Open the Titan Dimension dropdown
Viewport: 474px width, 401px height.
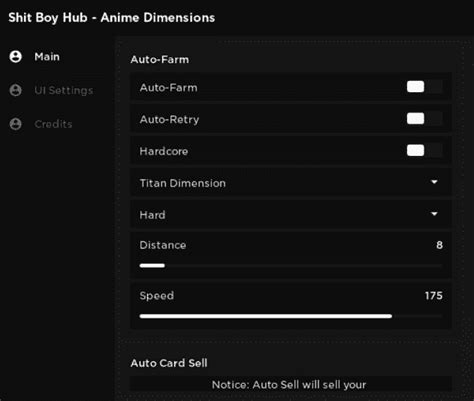291,183
